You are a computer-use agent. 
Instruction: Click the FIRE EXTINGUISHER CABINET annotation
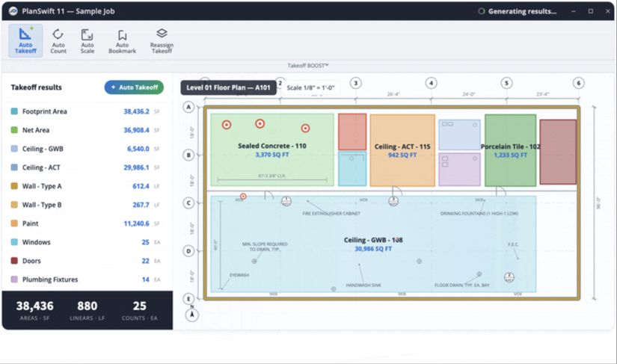point(331,214)
